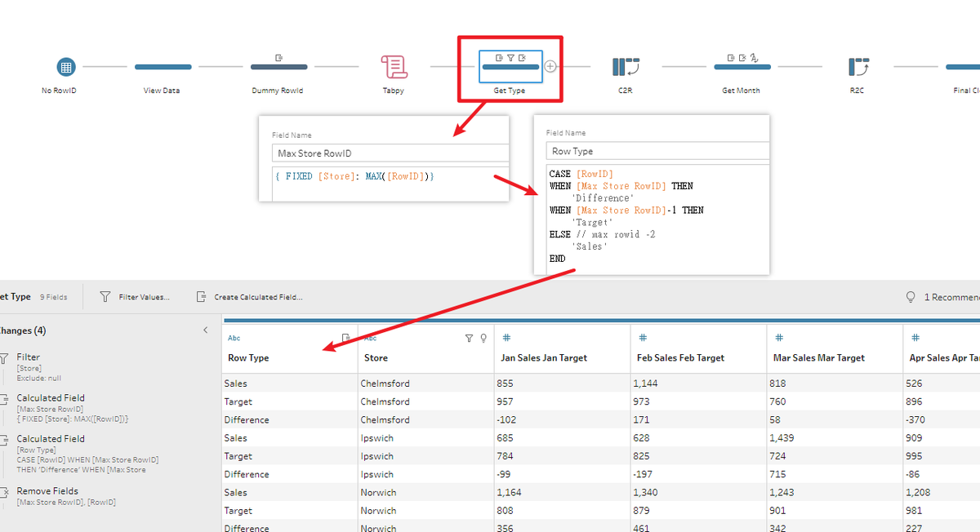The image size is (980, 532).
Task: Select the cell value 1,340
Action: click(x=647, y=493)
